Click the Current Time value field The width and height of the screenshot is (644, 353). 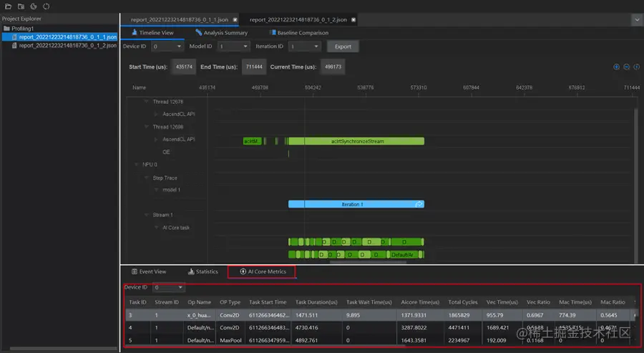(x=333, y=67)
